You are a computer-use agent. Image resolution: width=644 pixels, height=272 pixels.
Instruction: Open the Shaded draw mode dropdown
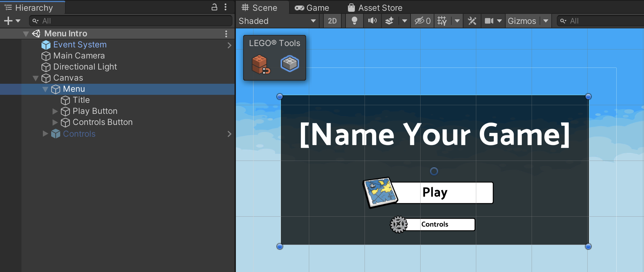[277, 21]
